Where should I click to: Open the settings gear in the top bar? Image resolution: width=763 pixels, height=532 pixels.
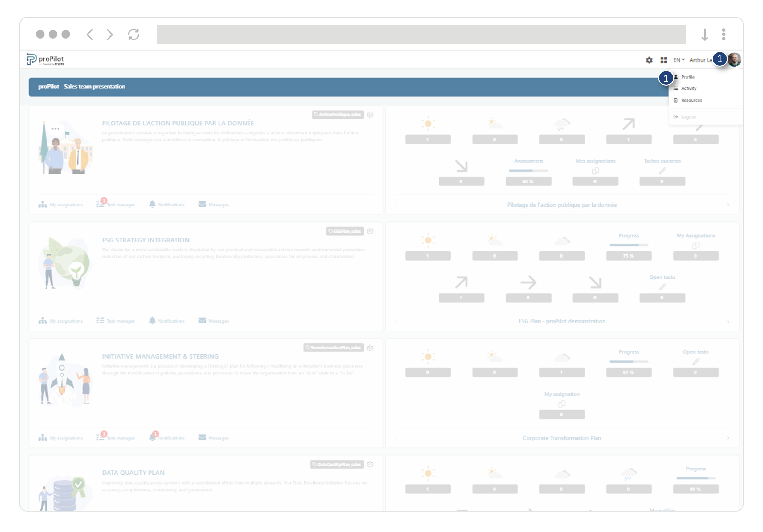pyautogui.click(x=649, y=60)
